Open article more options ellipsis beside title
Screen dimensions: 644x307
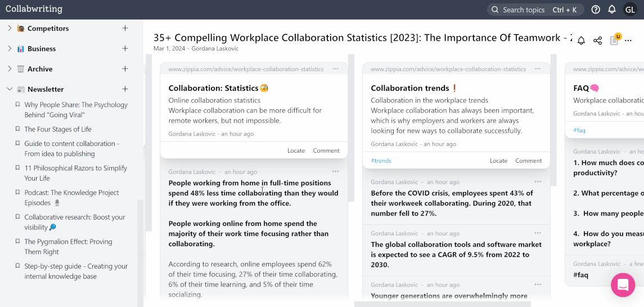pos(628,41)
